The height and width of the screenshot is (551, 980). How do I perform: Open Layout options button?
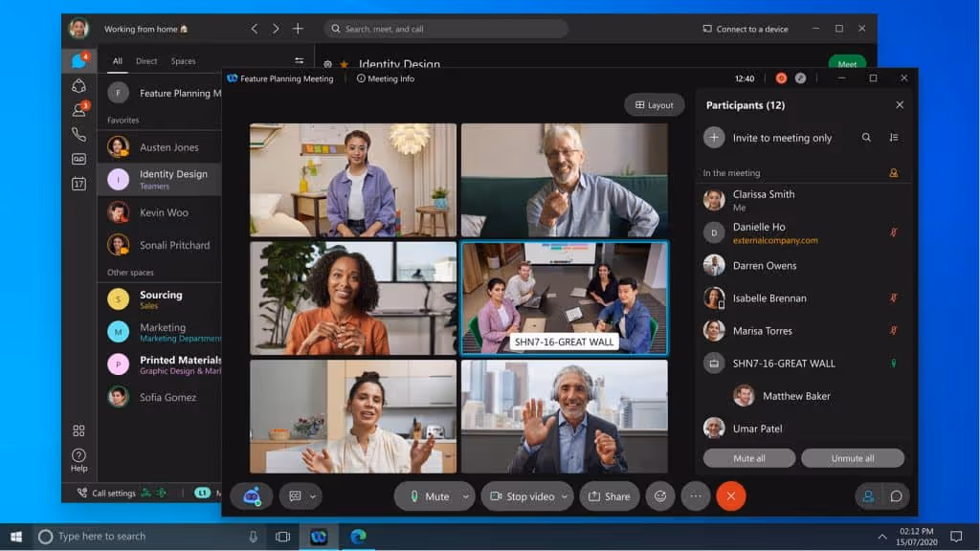pyautogui.click(x=655, y=105)
